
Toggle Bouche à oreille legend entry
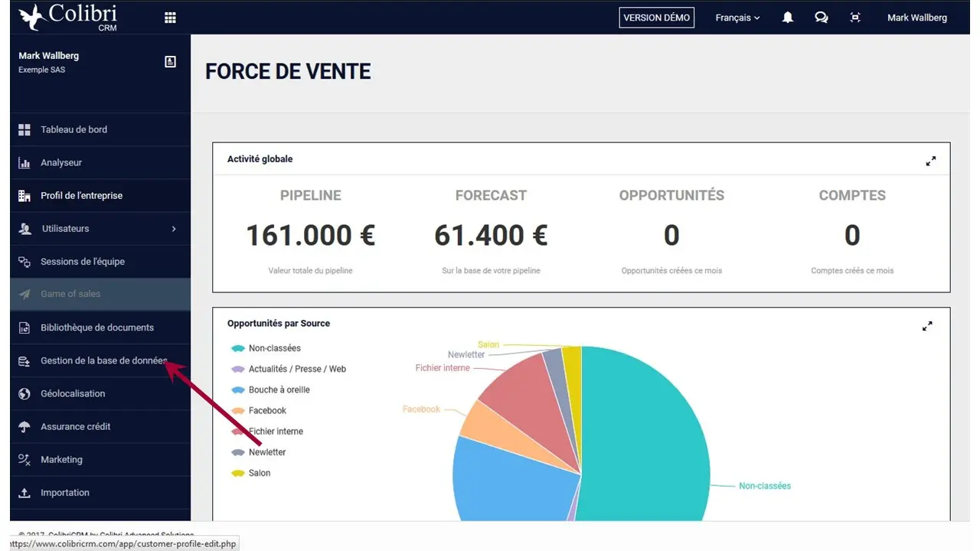271,390
